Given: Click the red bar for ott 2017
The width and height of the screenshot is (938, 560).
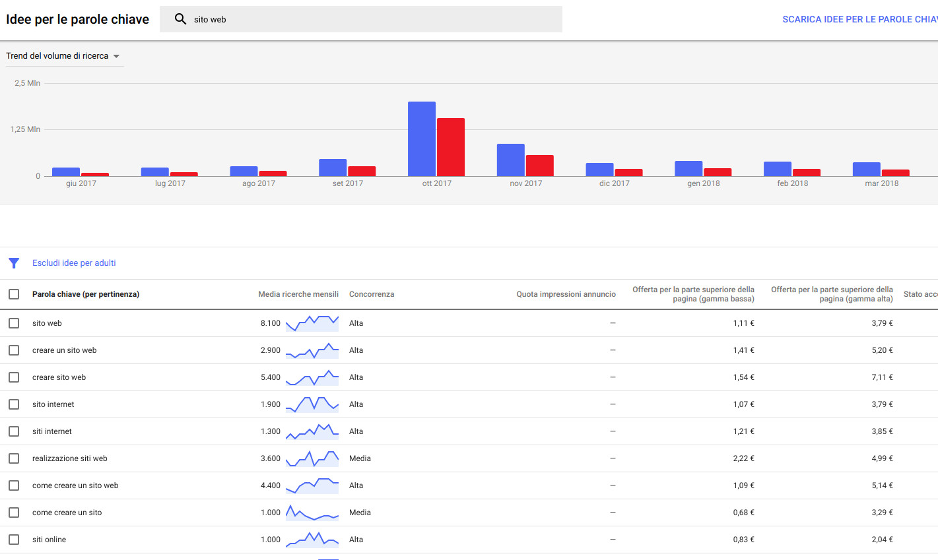Looking at the screenshot, I should [451, 147].
